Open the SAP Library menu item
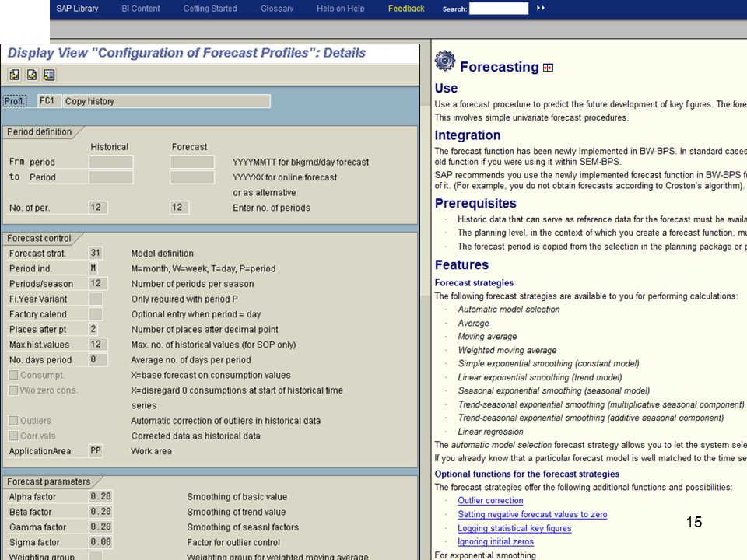This screenshot has height=560, width=747. (x=77, y=9)
